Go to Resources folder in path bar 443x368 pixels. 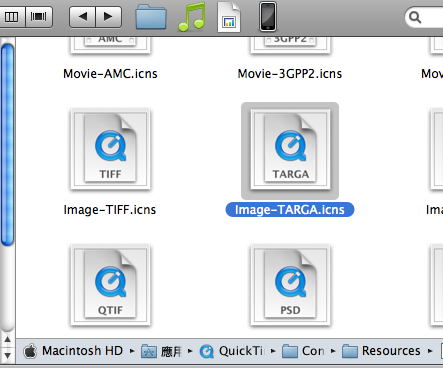click(381, 351)
